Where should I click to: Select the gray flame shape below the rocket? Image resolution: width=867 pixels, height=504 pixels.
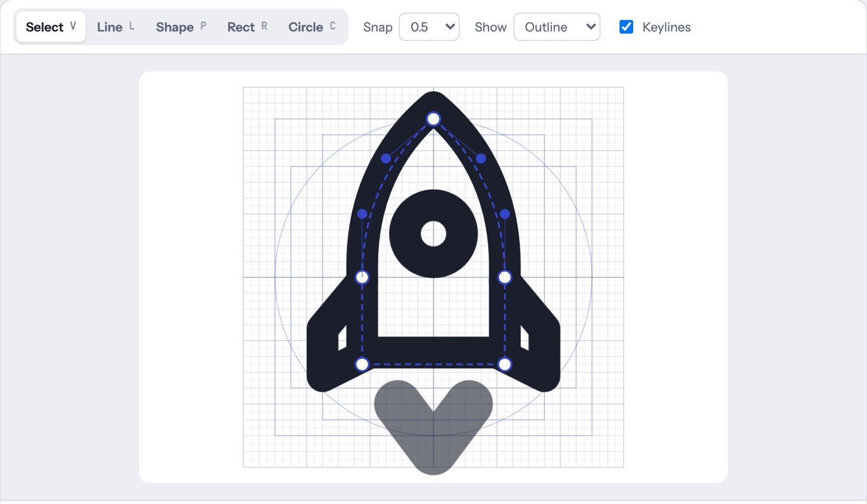coord(434,428)
